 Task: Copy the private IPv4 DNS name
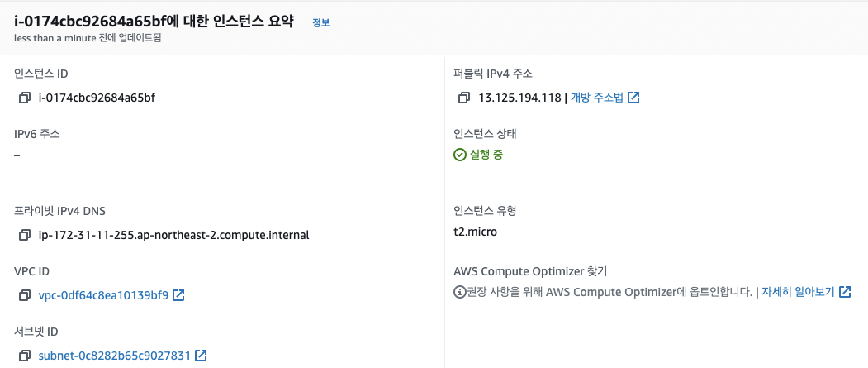pos(24,235)
